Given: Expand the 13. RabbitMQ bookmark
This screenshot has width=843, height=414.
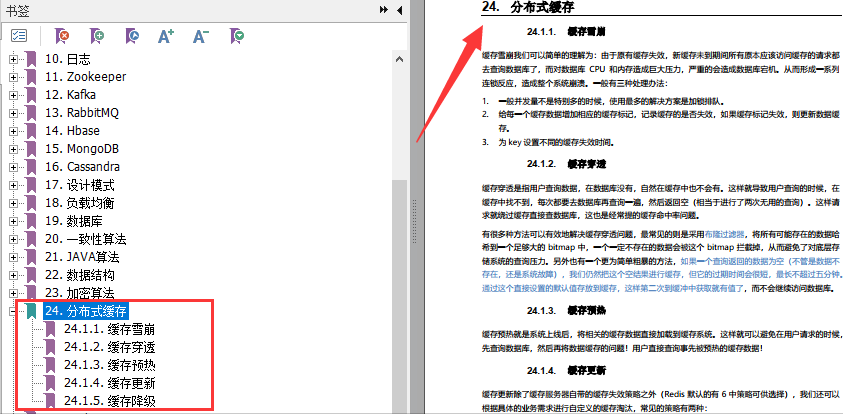Looking at the screenshot, I should 13,113.
